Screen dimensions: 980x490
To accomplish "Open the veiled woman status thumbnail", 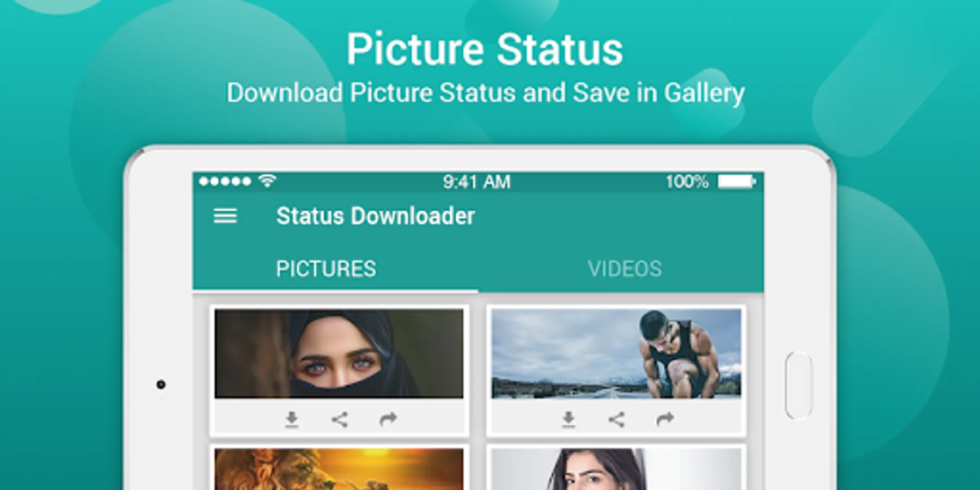I will click(x=339, y=353).
